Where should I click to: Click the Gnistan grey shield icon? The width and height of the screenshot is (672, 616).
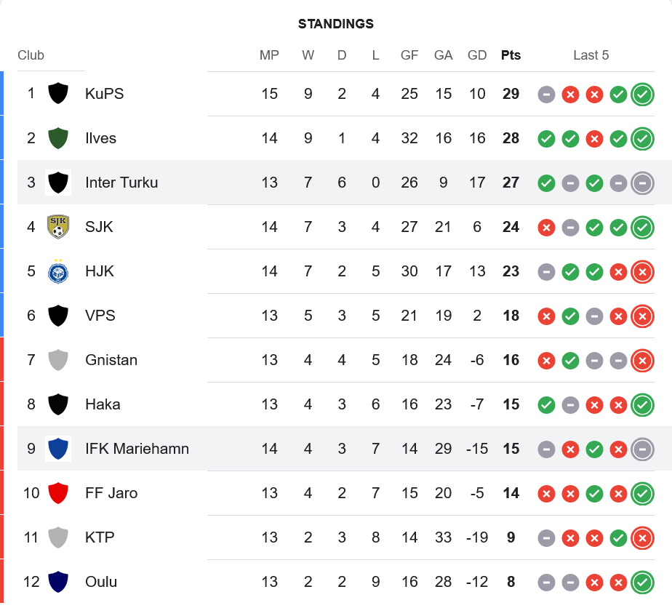pos(58,360)
